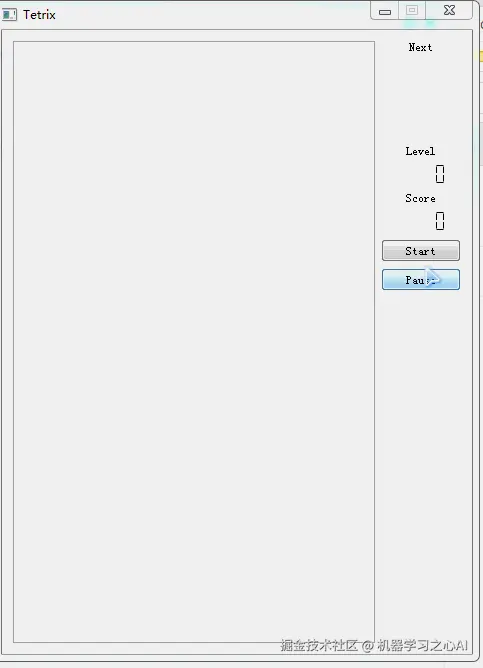This screenshot has height=668, width=483.
Task: Click the Level LCD number display
Action: [x=440, y=174]
